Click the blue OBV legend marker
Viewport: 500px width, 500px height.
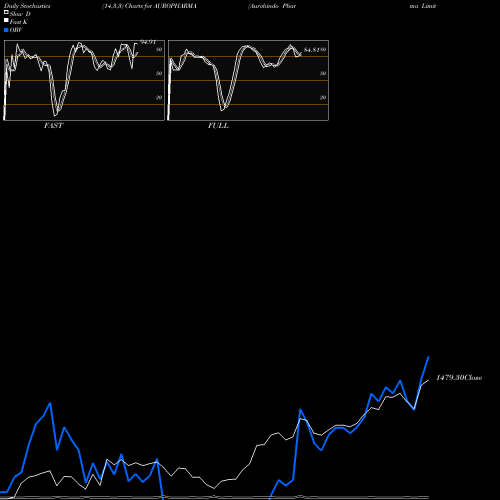pos(6,30)
